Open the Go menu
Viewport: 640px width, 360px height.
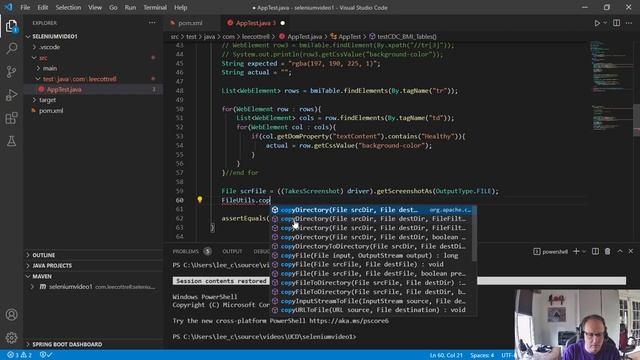113,7
